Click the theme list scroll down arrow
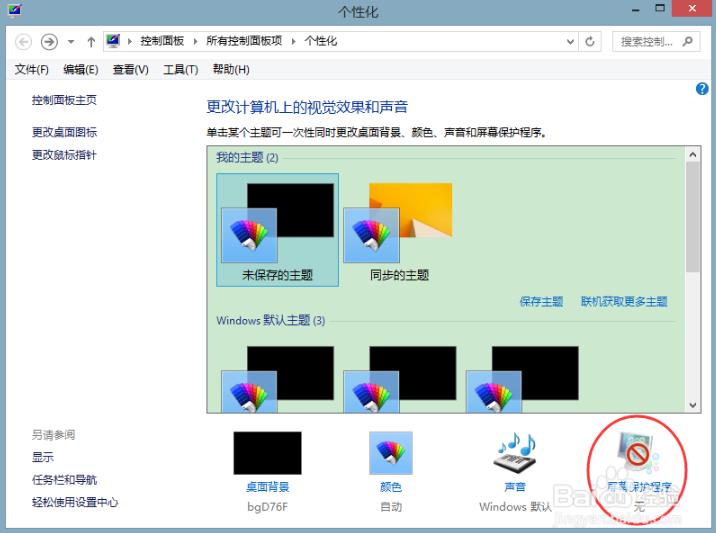 (693, 405)
